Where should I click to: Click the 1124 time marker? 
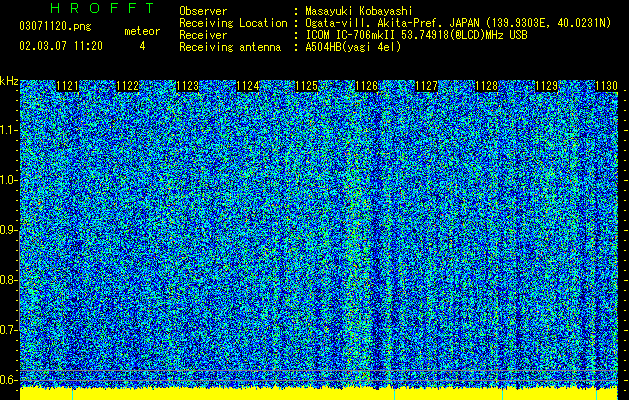click(248, 86)
